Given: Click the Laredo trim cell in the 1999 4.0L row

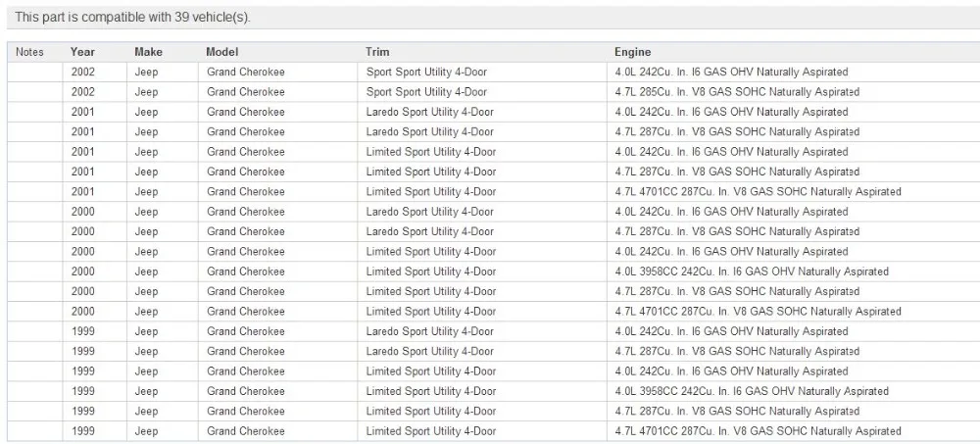Looking at the screenshot, I should click(x=430, y=331).
